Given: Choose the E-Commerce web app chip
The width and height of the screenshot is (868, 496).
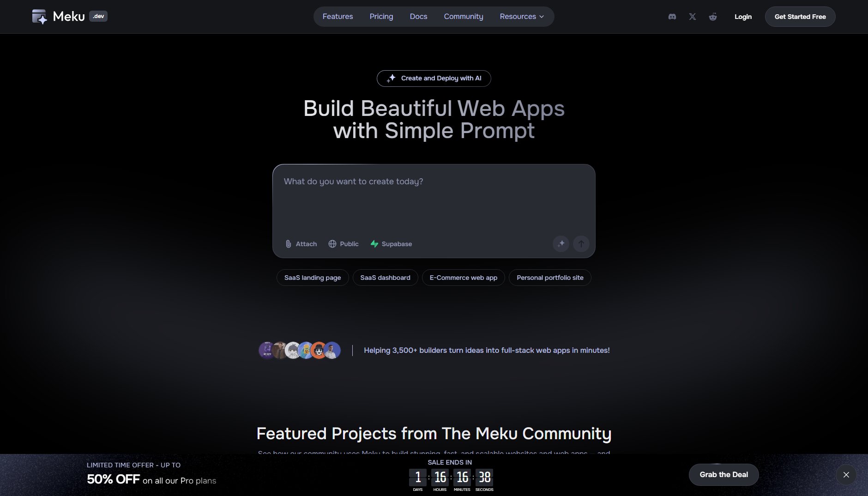Looking at the screenshot, I should [x=463, y=278].
